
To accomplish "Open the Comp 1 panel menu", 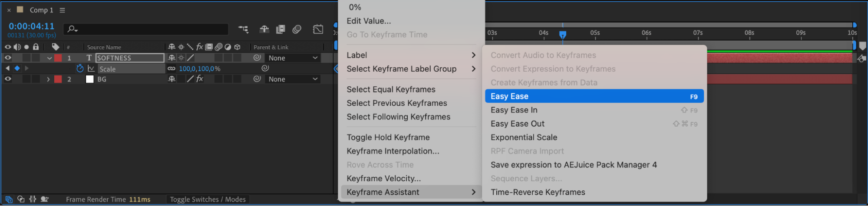I will (62, 10).
